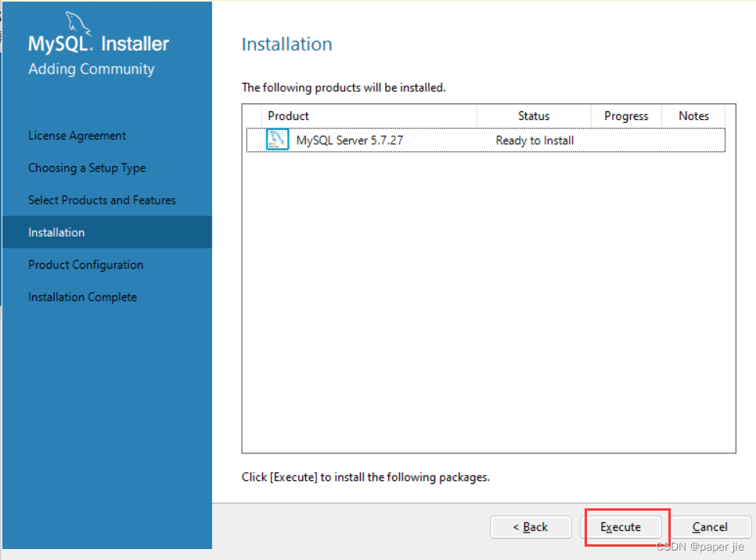Open the License Agreement step

[77, 135]
